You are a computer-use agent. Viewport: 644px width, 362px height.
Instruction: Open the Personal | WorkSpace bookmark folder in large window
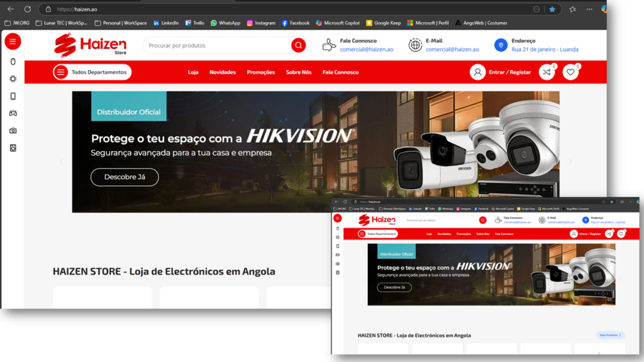click(121, 23)
